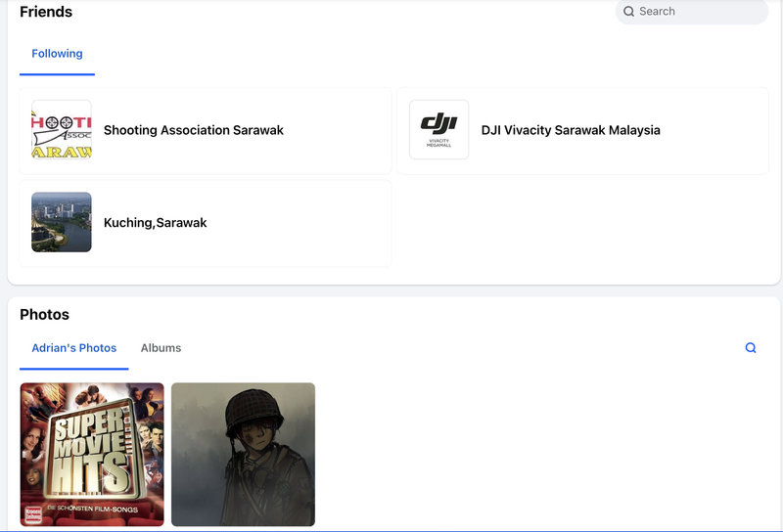The height and width of the screenshot is (532, 783).
Task: Select the Following tab under Friends
Action: point(57,54)
